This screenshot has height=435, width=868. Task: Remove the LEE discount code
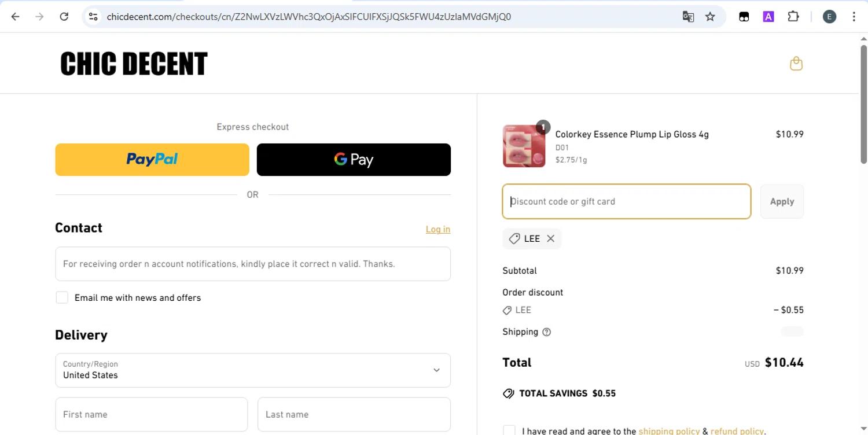tap(551, 238)
